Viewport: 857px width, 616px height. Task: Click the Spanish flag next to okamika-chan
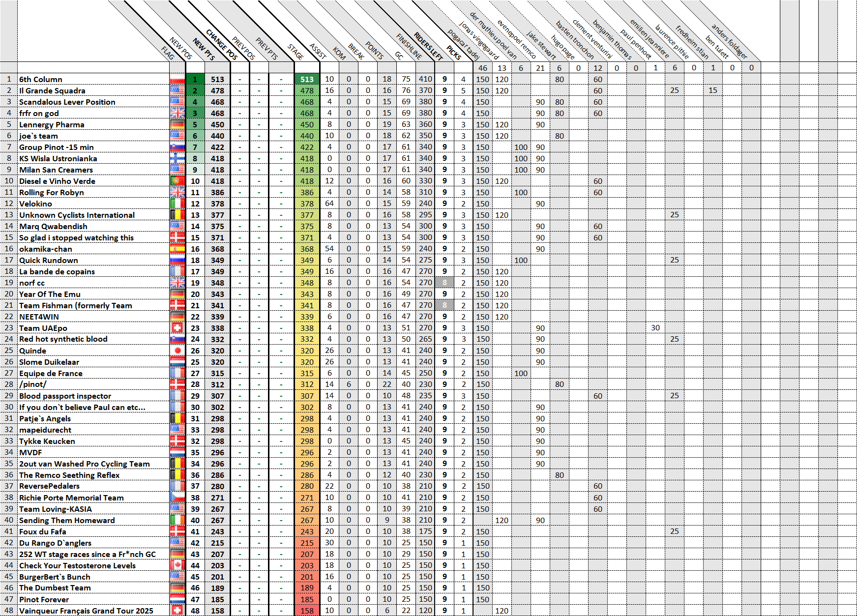(177, 249)
